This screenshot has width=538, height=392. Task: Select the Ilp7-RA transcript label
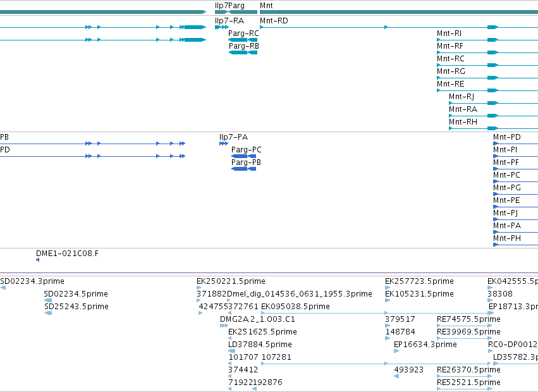pos(229,21)
